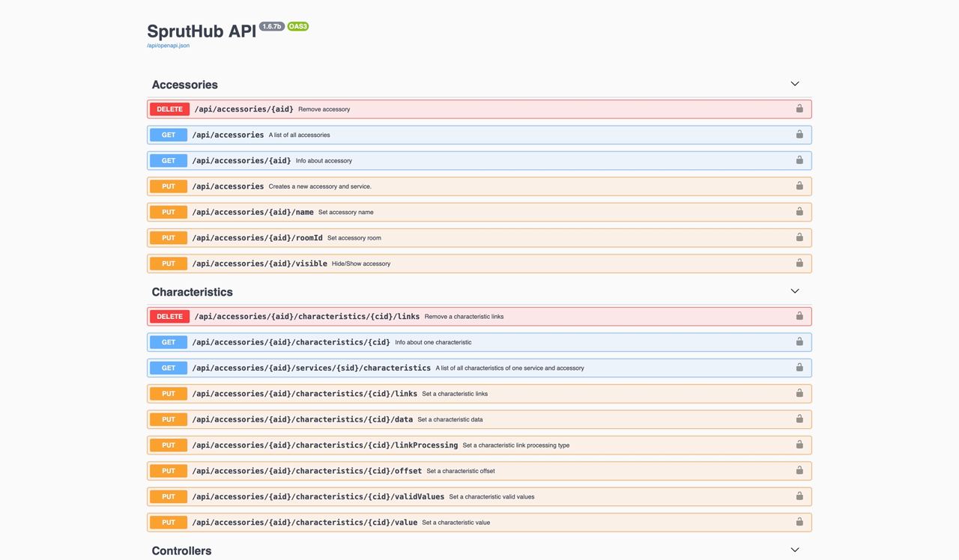The width and height of the screenshot is (959, 560).
Task: Click lock icon on GET /api/accessories/{aid} row
Action: (x=799, y=160)
